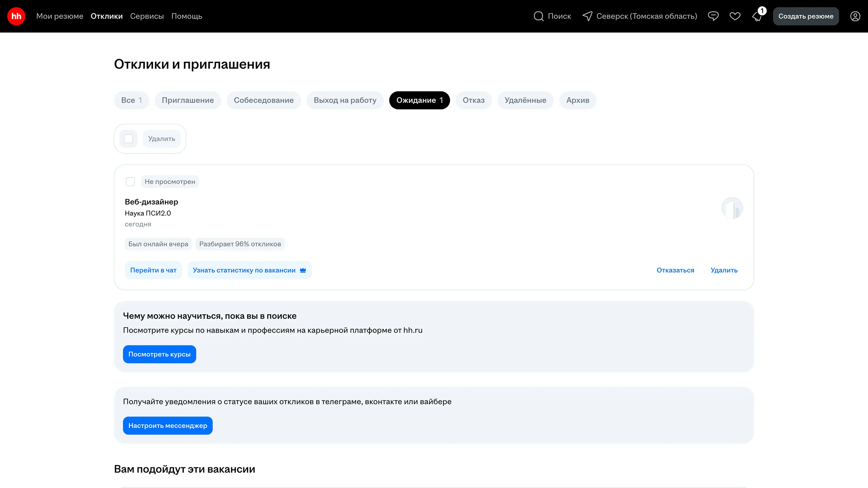Click the Отказаться link
This screenshot has height=488, width=868.
[675, 270]
